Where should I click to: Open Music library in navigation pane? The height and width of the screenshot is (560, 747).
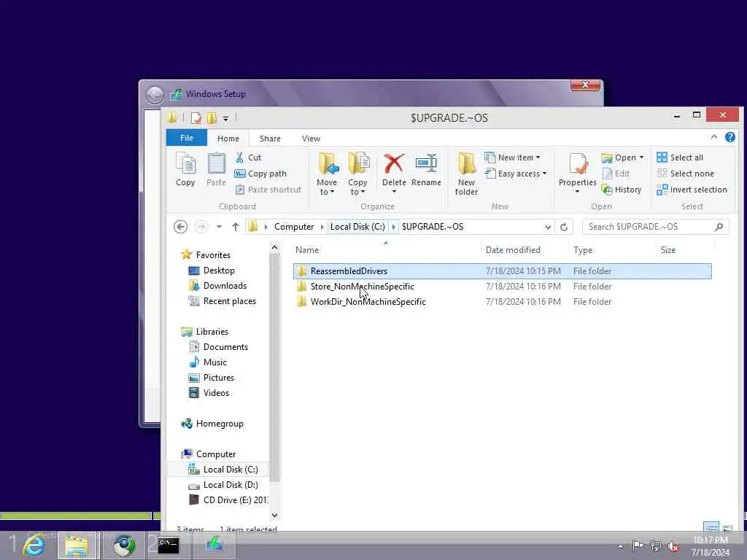[215, 362]
